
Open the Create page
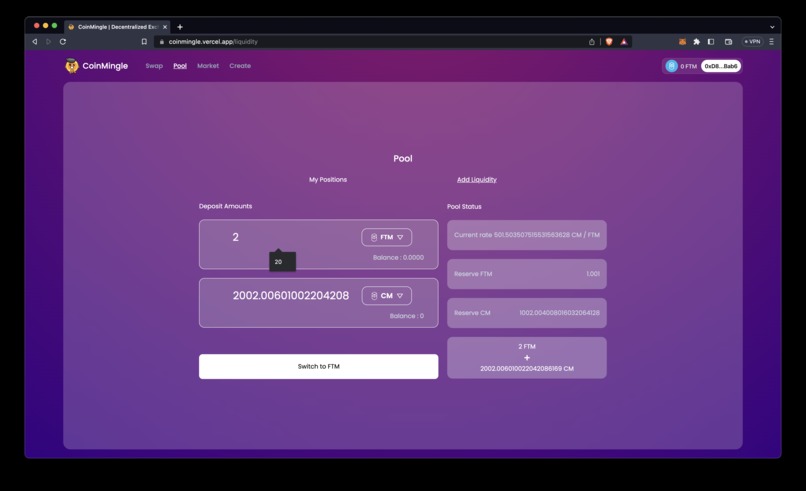[240, 66]
